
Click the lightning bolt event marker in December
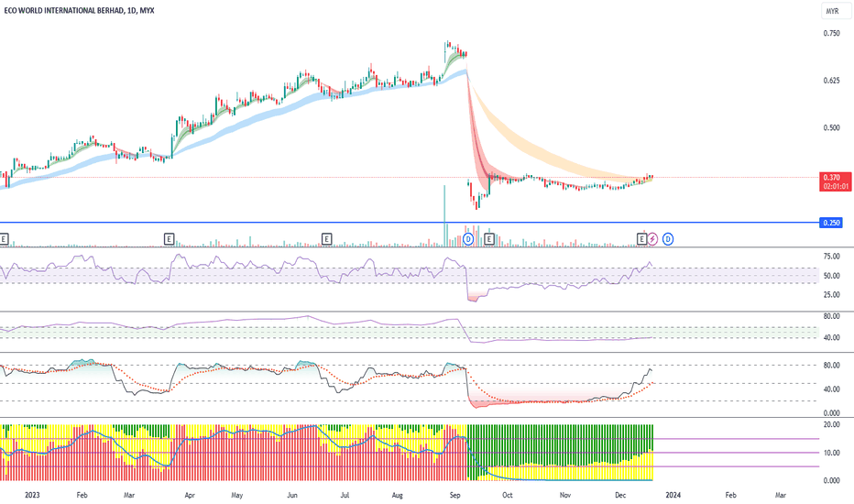[x=651, y=238]
